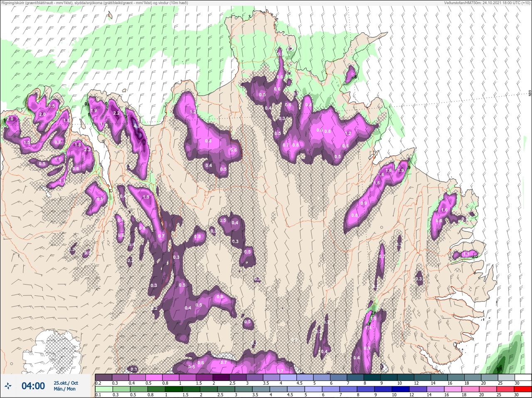Click the 0.1 label on the lower legend scale
Viewport: 532px width, 398px height.
pos(98,395)
